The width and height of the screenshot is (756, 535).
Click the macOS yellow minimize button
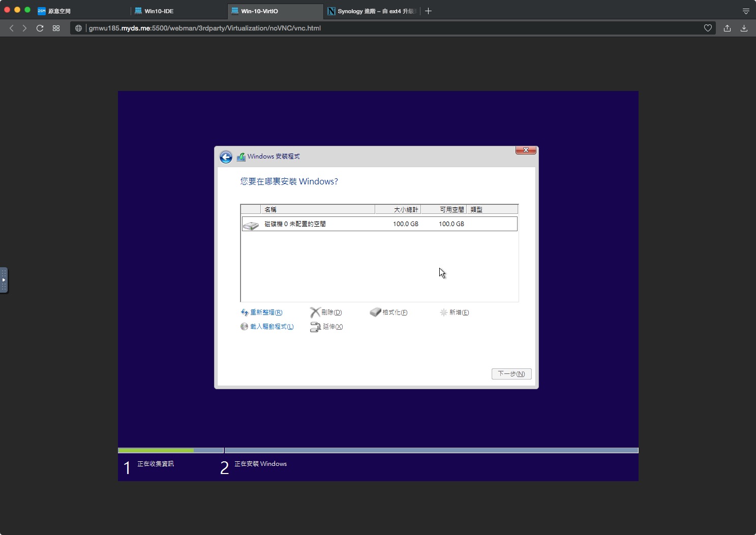(x=17, y=10)
